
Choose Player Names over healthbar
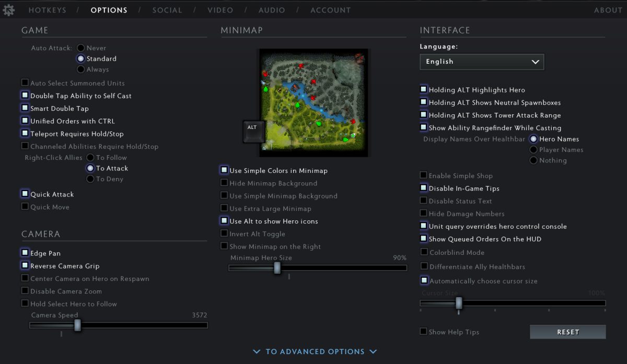click(533, 150)
